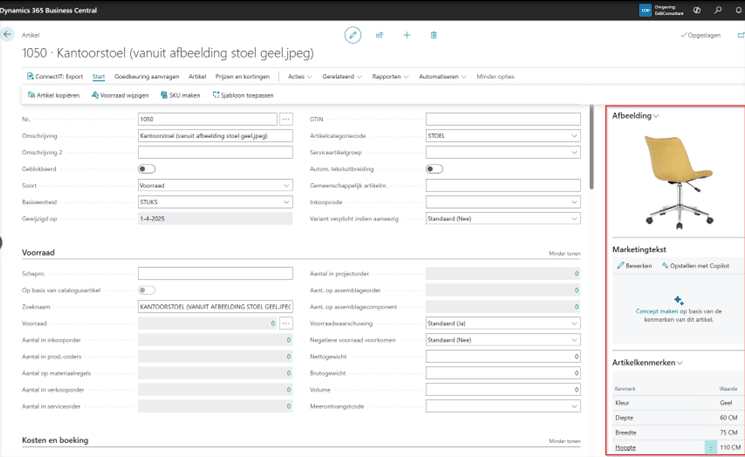Open Prijzen en kortingen menu
The height and width of the screenshot is (457, 745).
coord(242,76)
